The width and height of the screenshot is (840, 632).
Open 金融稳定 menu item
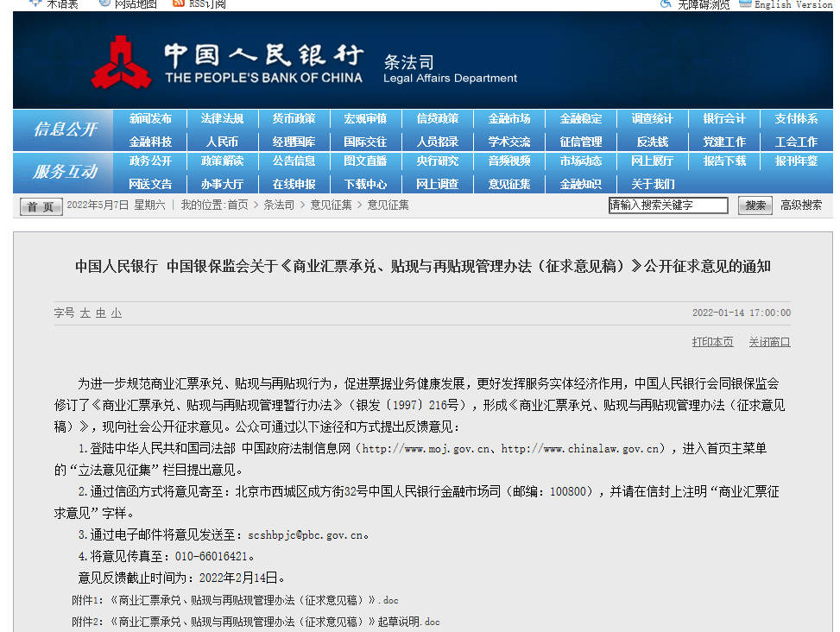pos(581,118)
